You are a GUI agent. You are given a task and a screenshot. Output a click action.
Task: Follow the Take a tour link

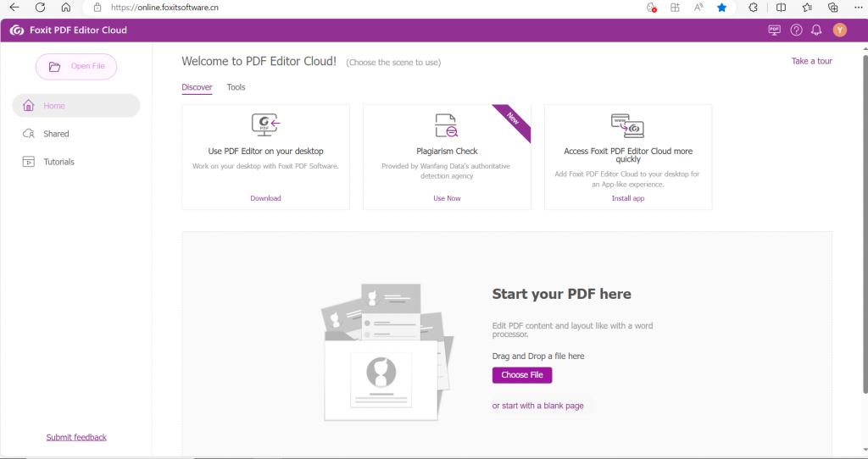pyautogui.click(x=811, y=61)
